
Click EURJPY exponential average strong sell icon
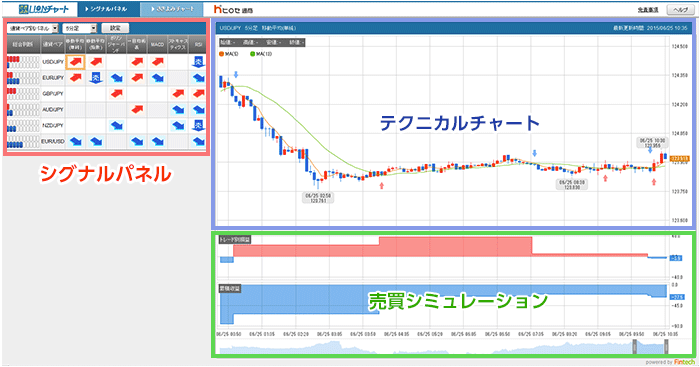(96, 78)
